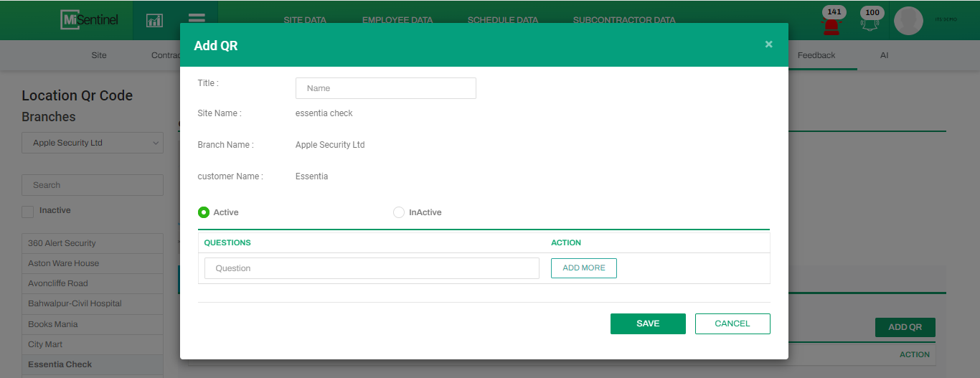Expand the Apple Security Ltd branch dropdown
The width and height of the screenshot is (980, 378).
click(x=93, y=143)
